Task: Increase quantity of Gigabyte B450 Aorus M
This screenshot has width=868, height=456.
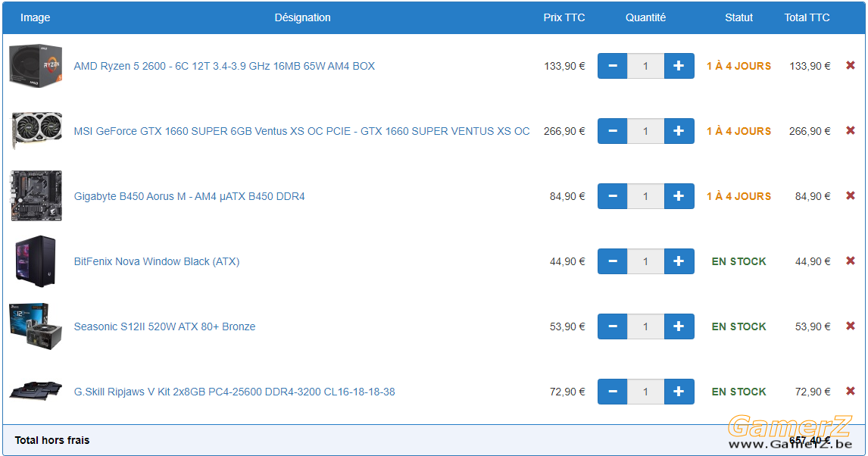Action: [x=679, y=196]
